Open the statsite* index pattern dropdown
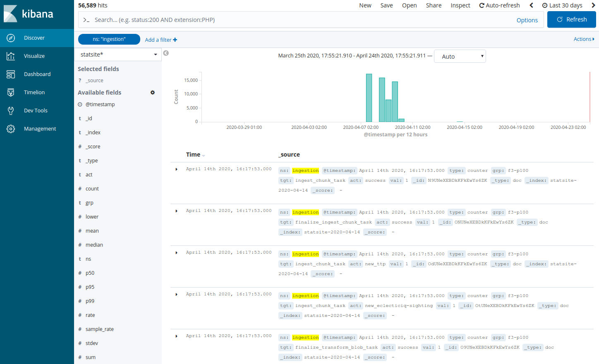The width and height of the screenshot is (599, 364). pos(118,55)
